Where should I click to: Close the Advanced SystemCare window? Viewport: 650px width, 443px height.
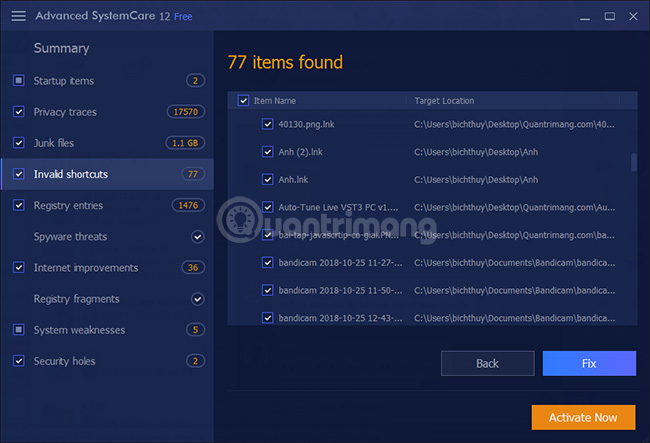[x=633, y=16]
